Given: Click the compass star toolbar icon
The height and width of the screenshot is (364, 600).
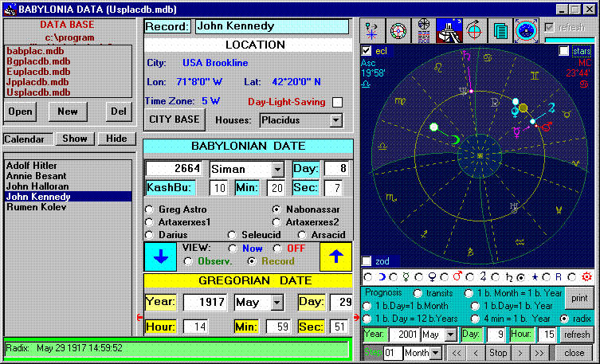Looking at the screenshot, I should click(x=372, y=30).
